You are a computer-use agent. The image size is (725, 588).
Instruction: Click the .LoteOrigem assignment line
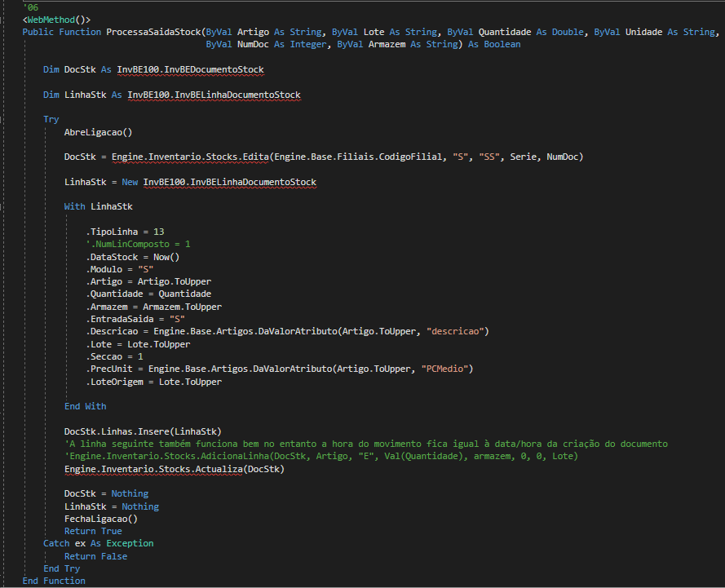click(x=153, y=382)
